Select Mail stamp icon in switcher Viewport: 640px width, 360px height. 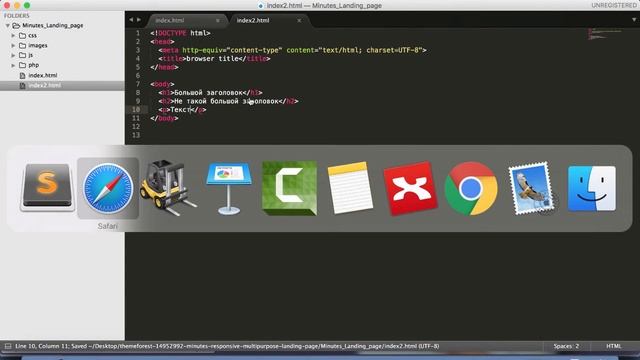point(531,188)
